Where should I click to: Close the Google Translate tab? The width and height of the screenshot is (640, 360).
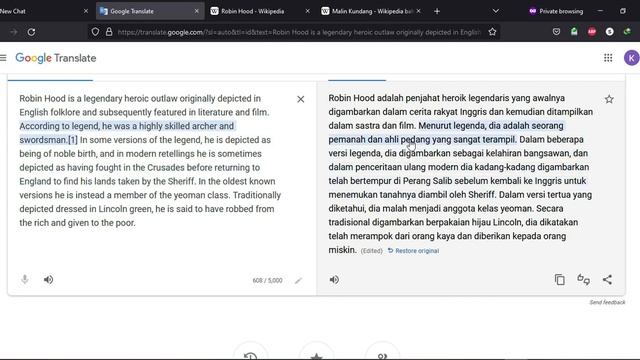[196, 11]
